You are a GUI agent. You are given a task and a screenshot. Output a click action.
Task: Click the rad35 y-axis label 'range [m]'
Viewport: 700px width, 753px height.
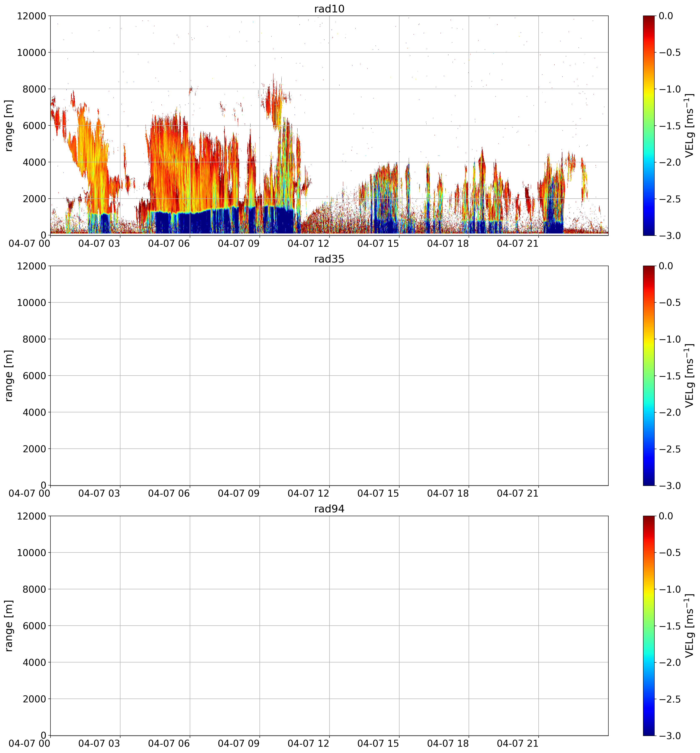9,375
